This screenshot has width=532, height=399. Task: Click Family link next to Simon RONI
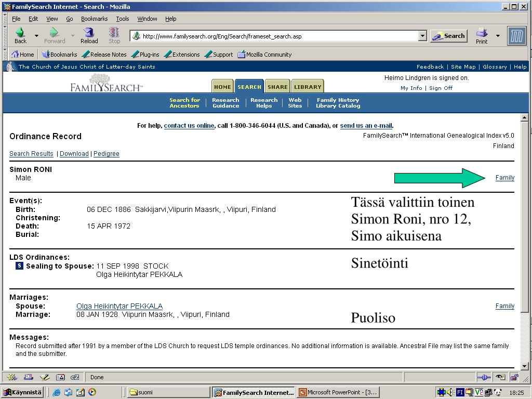click(x=505, y=178)
